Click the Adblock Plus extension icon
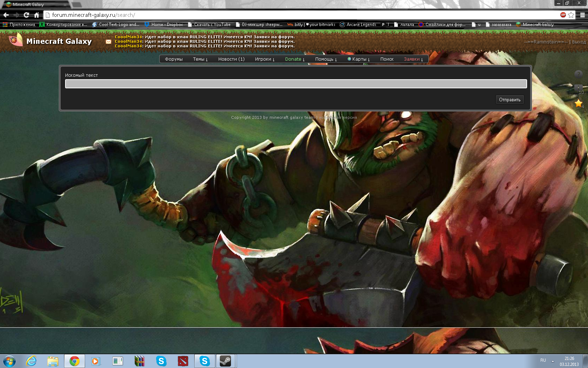 click(563, 15)
